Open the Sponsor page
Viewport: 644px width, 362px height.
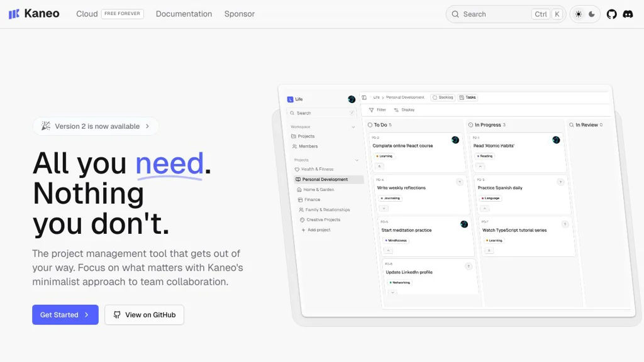coord(240,14)
